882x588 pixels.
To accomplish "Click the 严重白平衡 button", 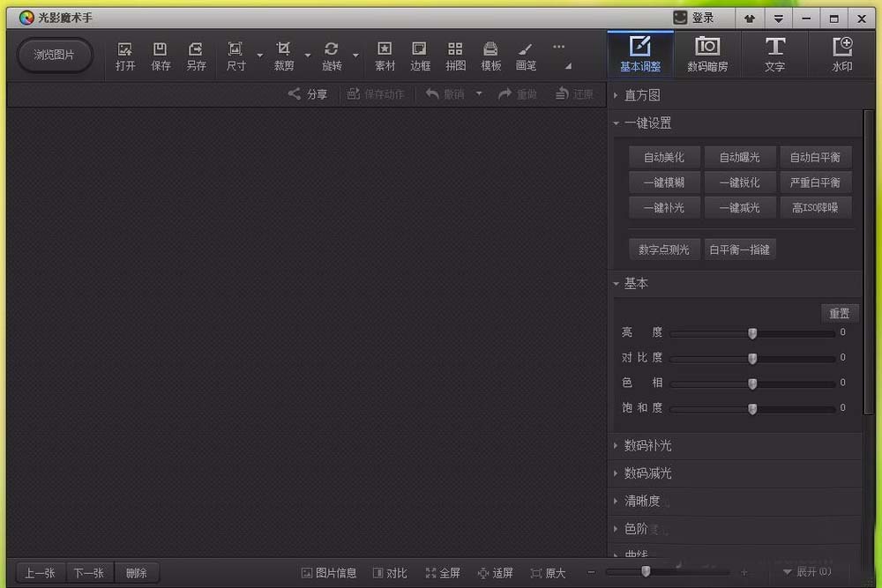I will tap(815, 182).
